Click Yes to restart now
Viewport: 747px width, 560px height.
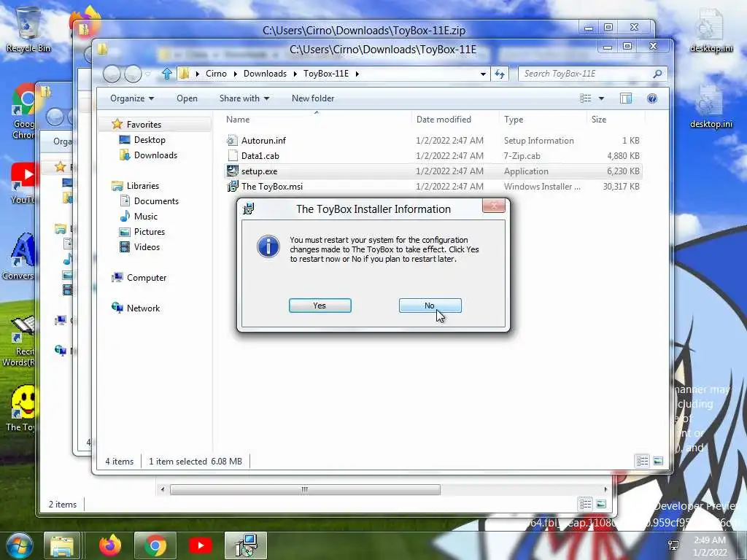pos(320,306)
